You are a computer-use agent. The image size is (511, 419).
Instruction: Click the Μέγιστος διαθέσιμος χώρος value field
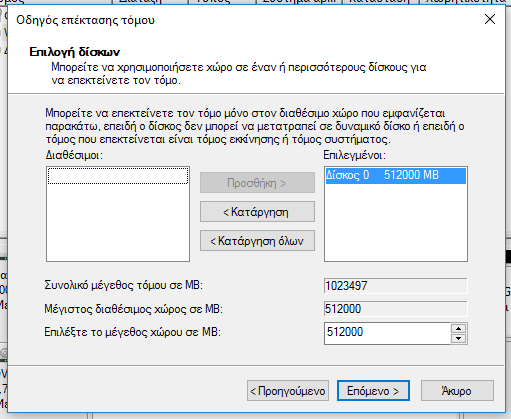tap(396, 309)
